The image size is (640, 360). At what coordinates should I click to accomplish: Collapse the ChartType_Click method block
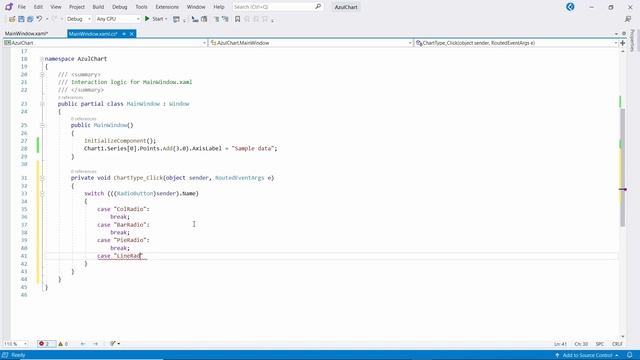(x=42, y=178)
